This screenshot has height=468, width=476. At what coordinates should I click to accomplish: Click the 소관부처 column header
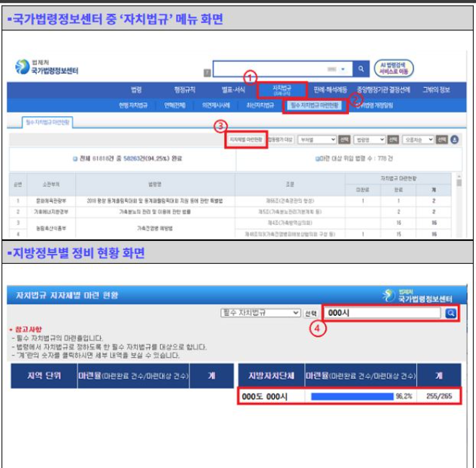pos(51,184)
